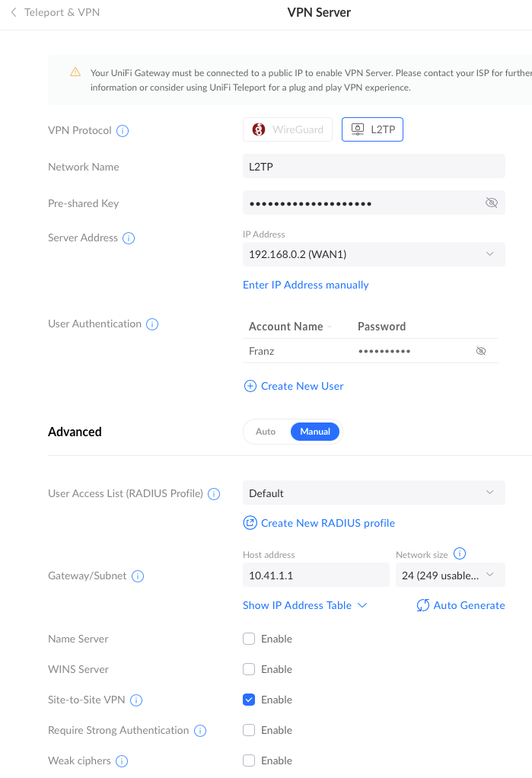532x778 pixels.
Task: Expand Show IP Address Table
Action: point(304,605)
